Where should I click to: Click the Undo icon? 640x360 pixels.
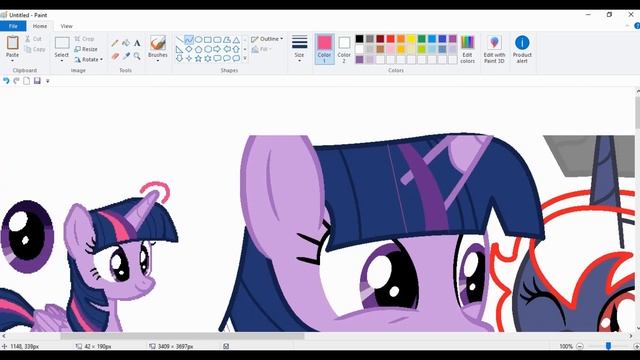pyautogui.click(x=6, y=81)
